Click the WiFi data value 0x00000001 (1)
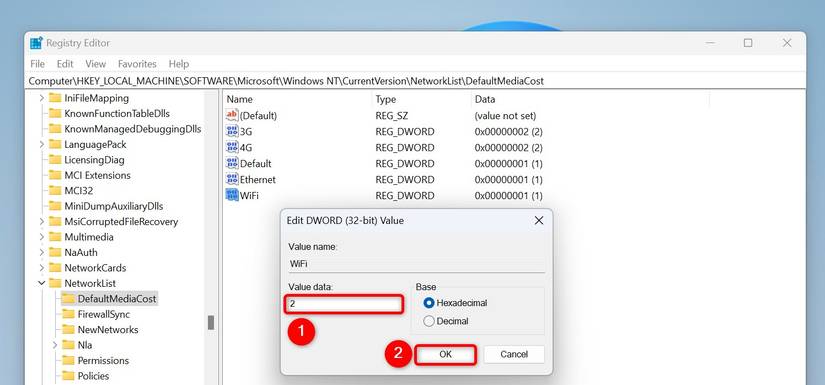The height and width of the screenshot is (385, 825). tap(508, 196)
